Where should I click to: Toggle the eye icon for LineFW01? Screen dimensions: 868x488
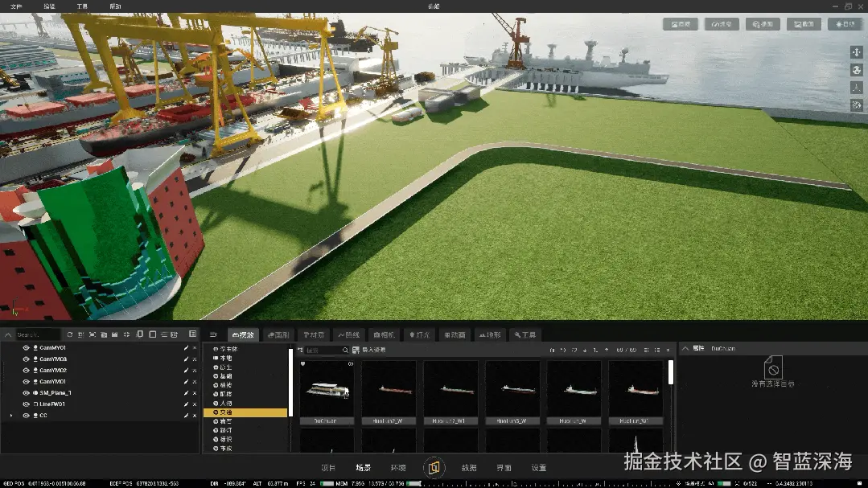point(26,404)
